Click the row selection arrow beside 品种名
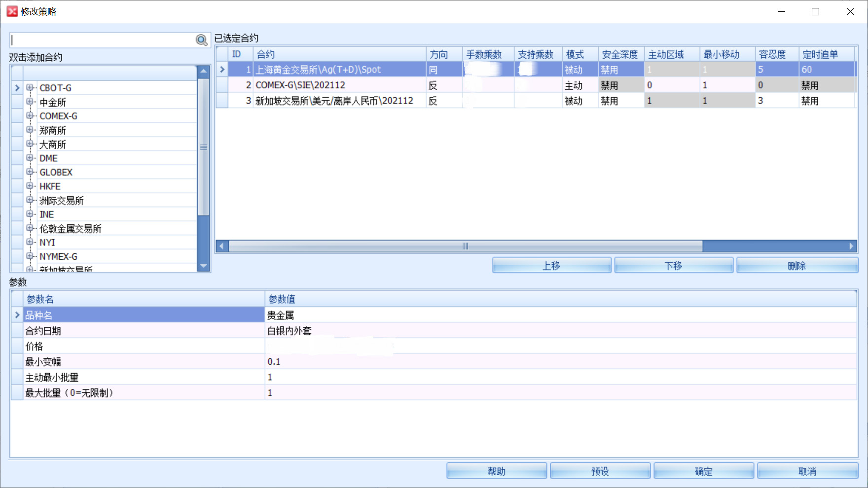Image resolution: width=868 pixels, height=488 pixels. (17, 314)
